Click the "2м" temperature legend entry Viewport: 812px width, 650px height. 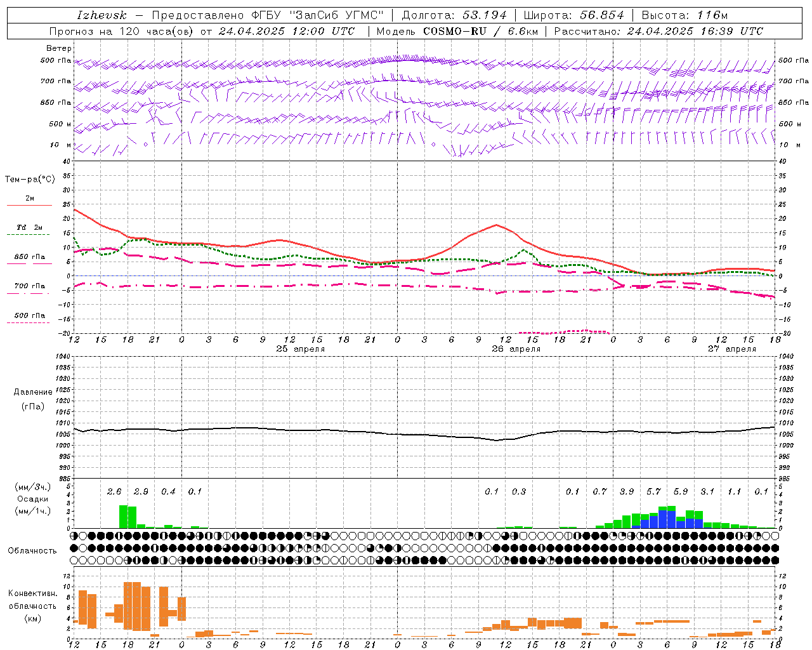point(30,198)
